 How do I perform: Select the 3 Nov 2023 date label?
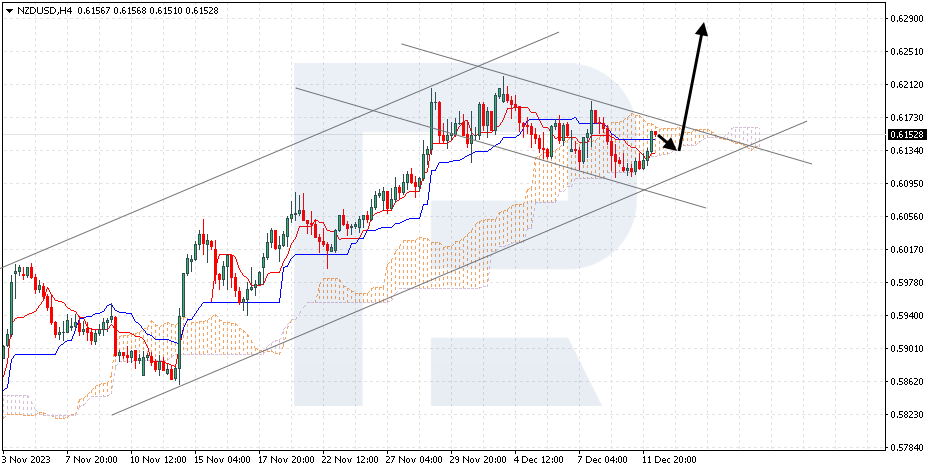pos(27,460)
